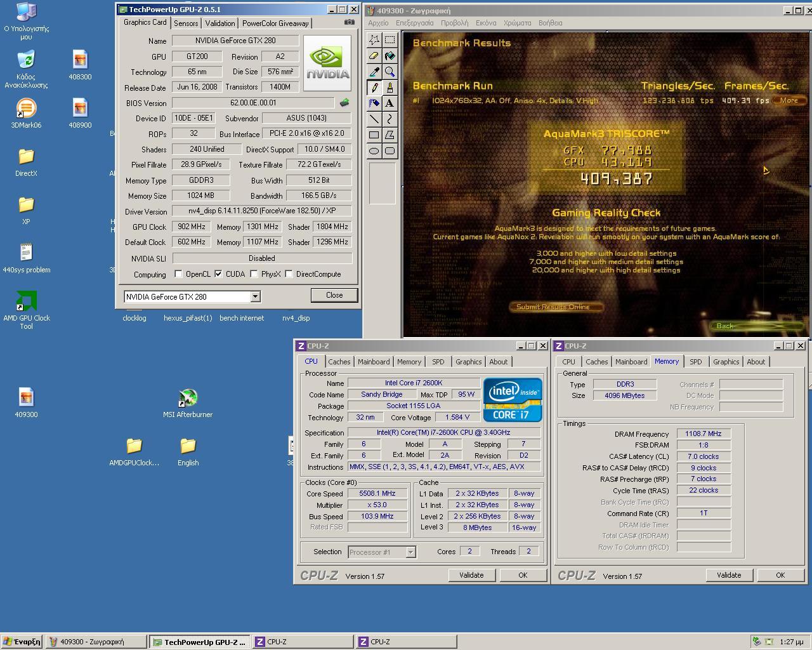Image resolution: width=812 pixels, height=650 pixels.
Task: Click the BIOS save chip icon in GPU-Z
Action: point(344,102)
